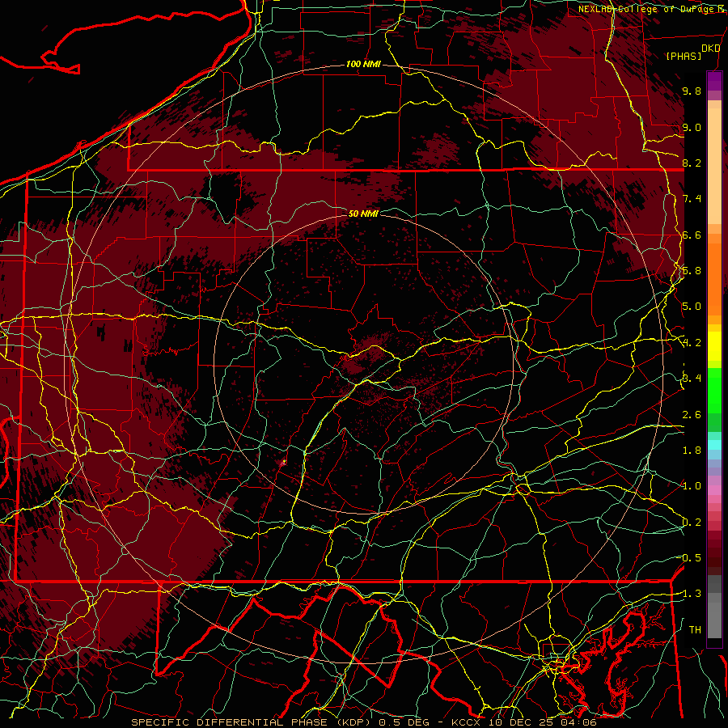Click the 9.0 value on the color scale

(x=692, y=127)
